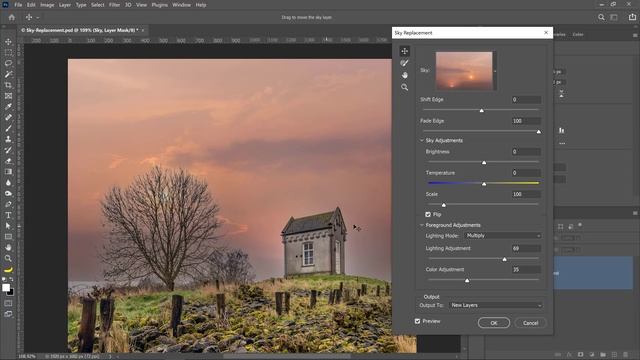Viewport: 640px width, 360px height.
Task: Select the History Brush tool
Action: click(8, 150)
